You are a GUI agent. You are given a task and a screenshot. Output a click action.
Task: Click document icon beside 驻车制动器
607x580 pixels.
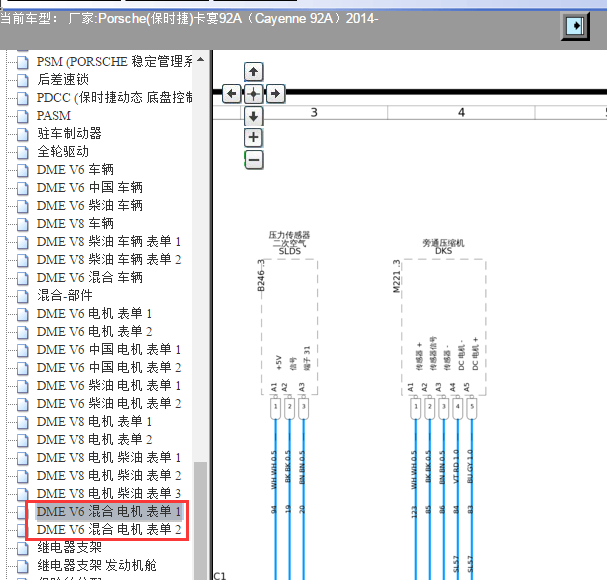pyautogui.click(x=23, y=134)
